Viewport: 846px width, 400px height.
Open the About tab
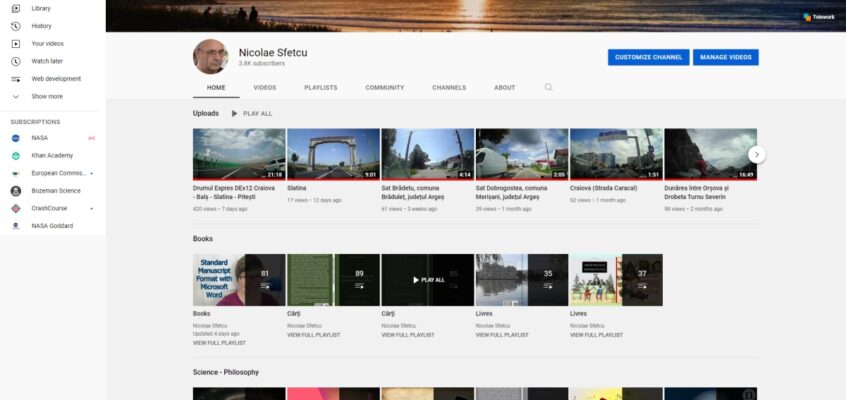click(x=504, y=87)
